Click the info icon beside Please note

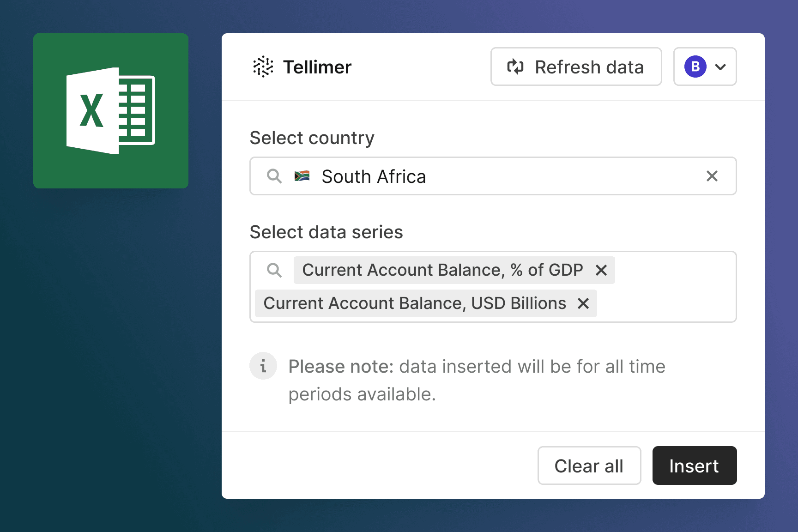point(263,366)
